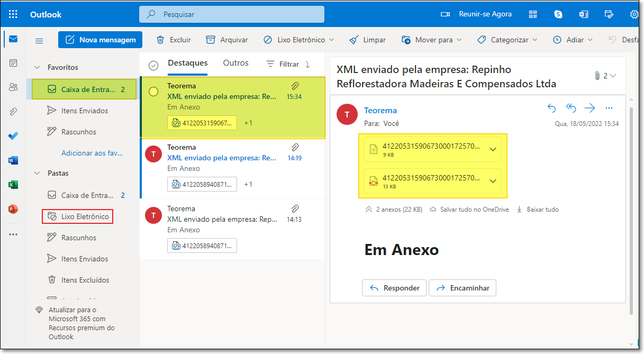
Task: Open OneNote feed icon in header
Action: tap(584, 14)
